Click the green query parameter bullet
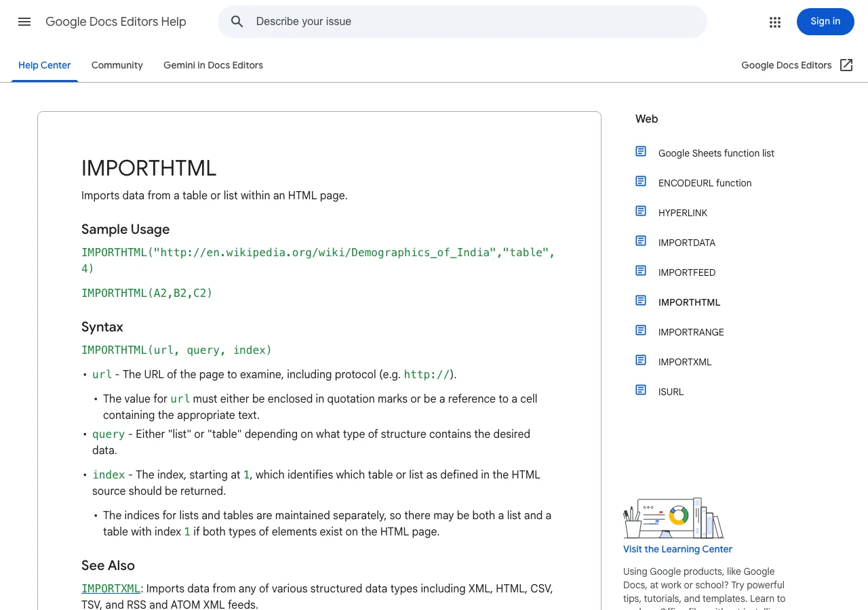The width and height of the screenshot is (868, 610). [x=108, y=434]
